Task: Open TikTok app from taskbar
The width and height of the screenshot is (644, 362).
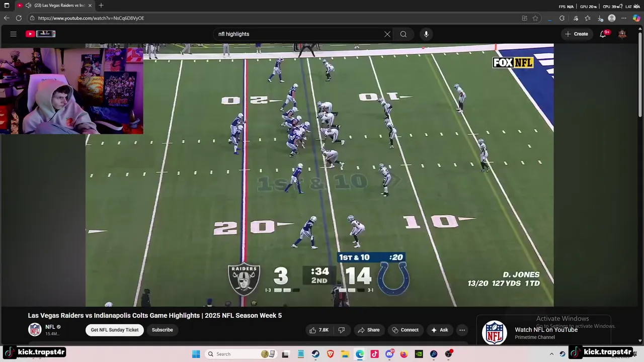Action: pyautogui.click(x=374, y=354)
